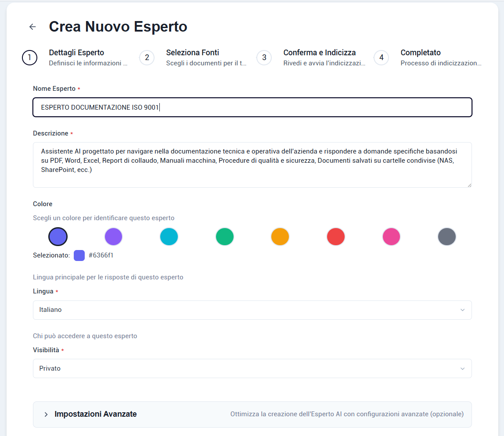Screen dimensions: 504x436
Task: Choose the purple color swatch
Action: coord(113,237)
